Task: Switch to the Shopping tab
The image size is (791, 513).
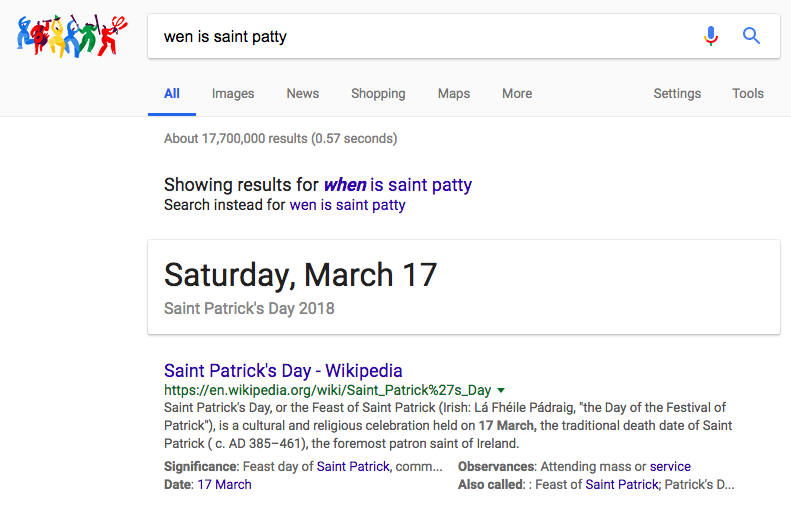Action: coord(378,93)
